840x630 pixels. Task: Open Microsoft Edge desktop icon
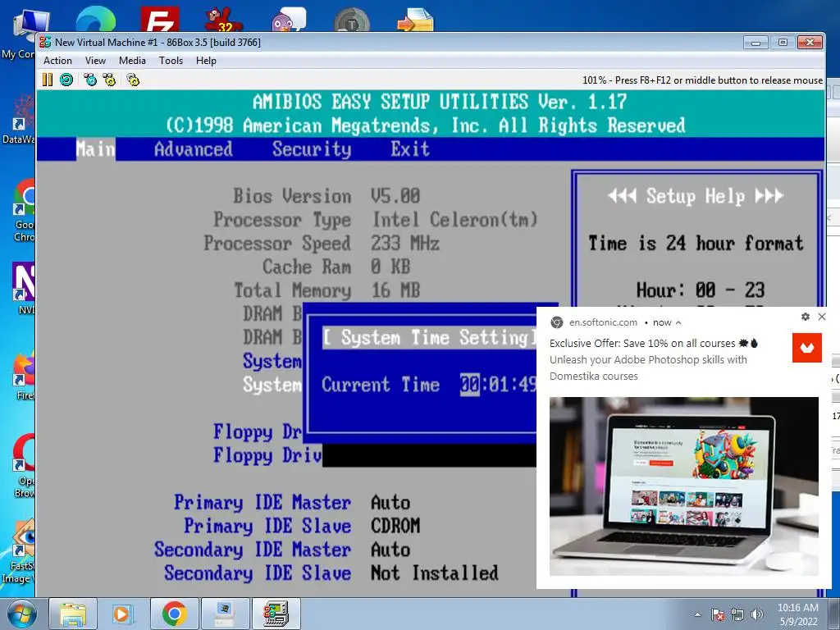coord(95,21)
